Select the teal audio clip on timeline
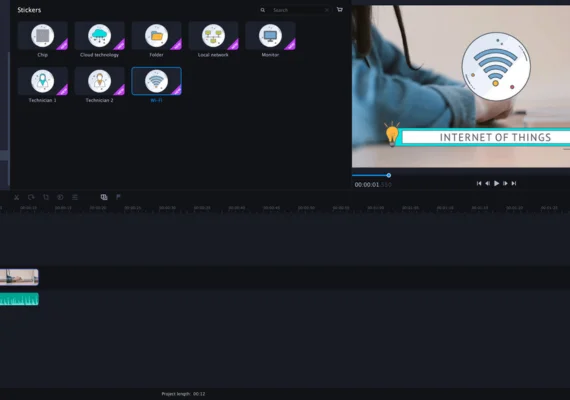The height and width of the screenshot is (400, 570). [x=19, y=299]
